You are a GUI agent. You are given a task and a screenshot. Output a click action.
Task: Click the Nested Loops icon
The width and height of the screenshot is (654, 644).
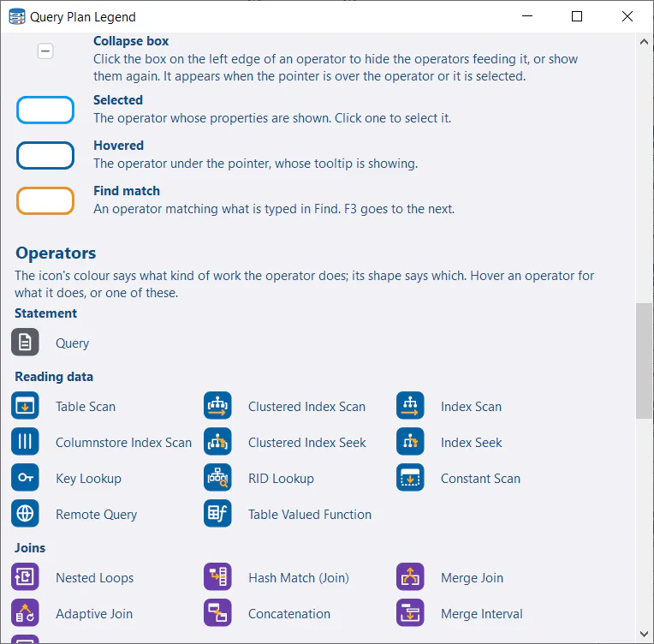click(x=25, y=577)
